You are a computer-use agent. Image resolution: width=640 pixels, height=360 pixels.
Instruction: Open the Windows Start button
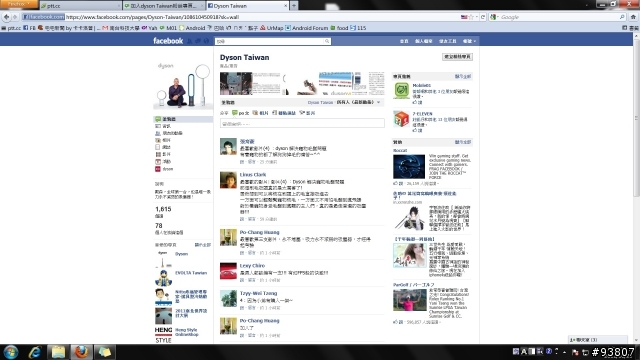[x=11, y=352]
